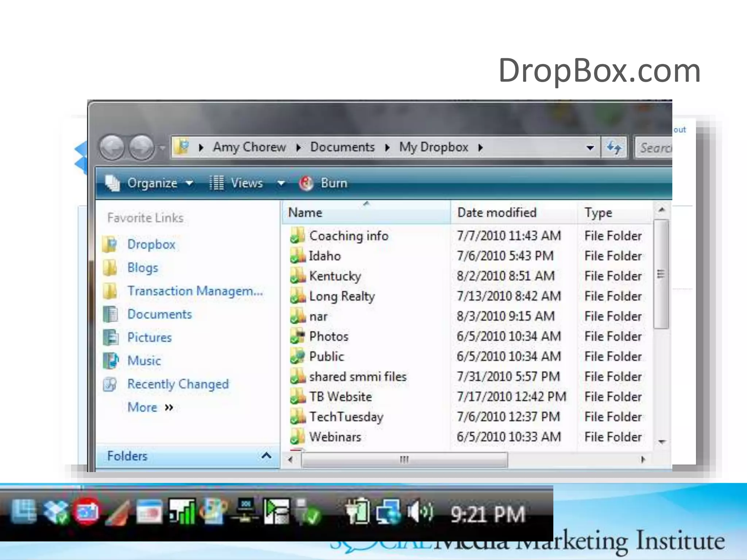Open Transaction Managem... favorite link
Viewport: 747px width, 560px height.
[x=195, y=291]
